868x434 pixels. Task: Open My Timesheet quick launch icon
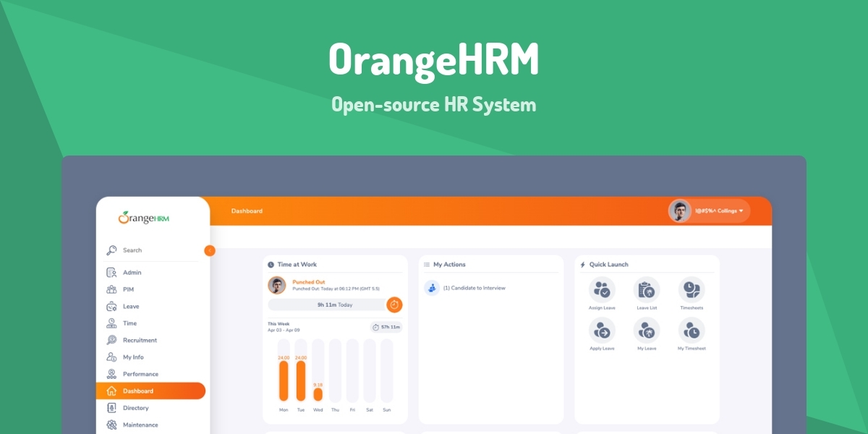point(692,330)
